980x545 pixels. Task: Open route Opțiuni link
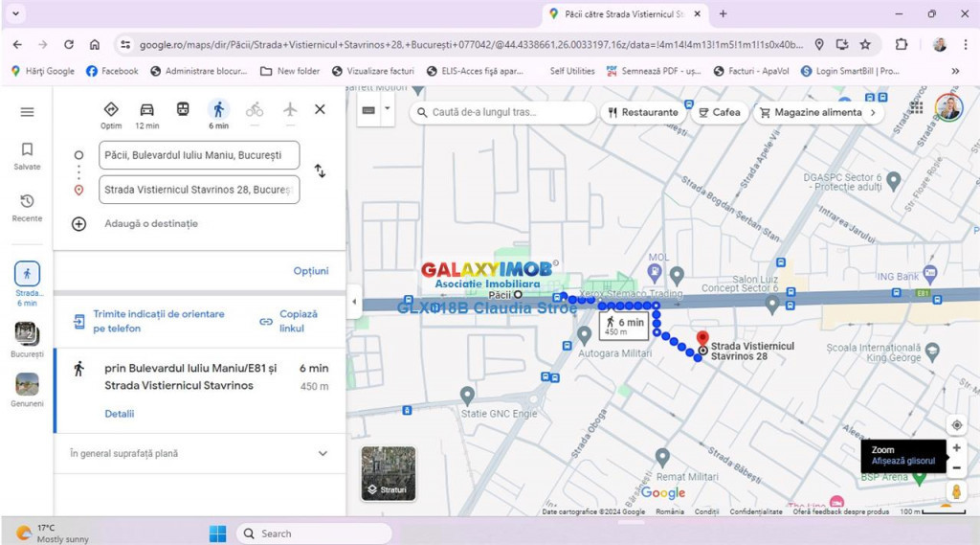[x=310, y=271]
